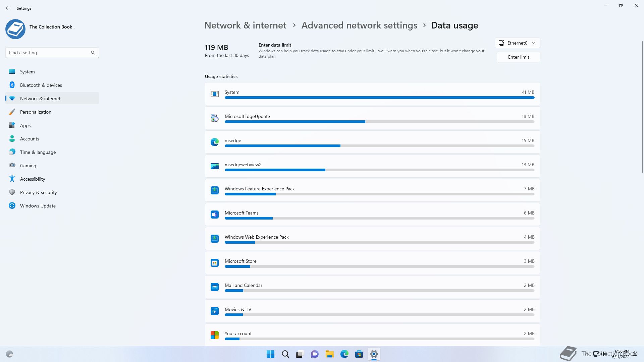Click the Microsoft Teams app name
Image resolution: width=644 pixels, height=362 pixels.
click(x=241, y=213)
